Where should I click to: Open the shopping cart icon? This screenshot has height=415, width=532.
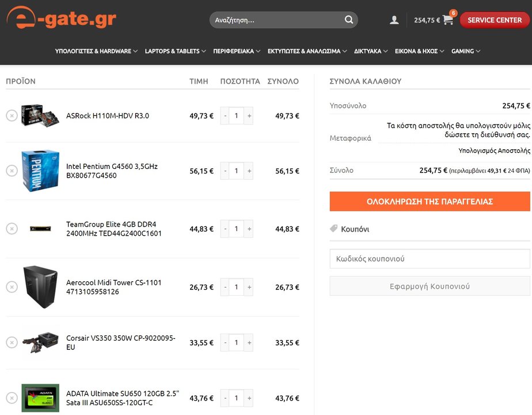point(448,20)
